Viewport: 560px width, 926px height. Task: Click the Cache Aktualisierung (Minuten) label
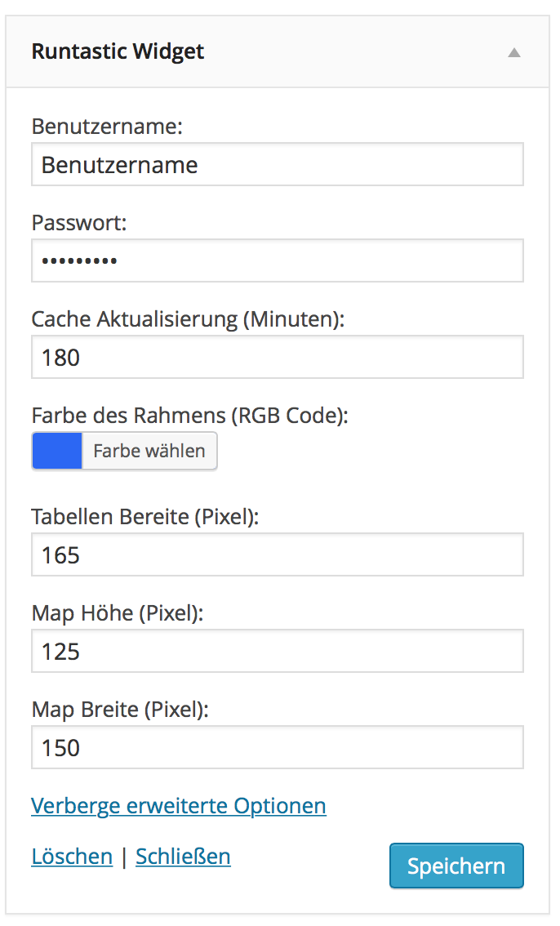(x=189, y=319)
